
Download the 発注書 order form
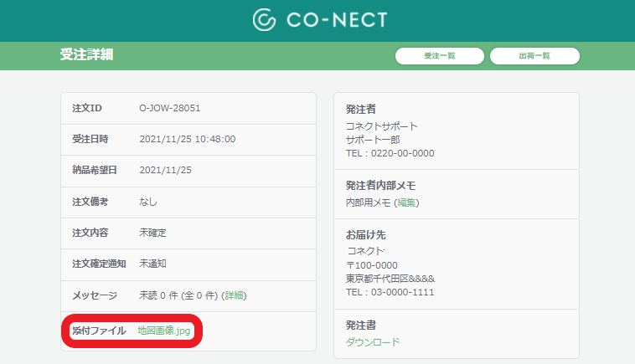pyautogui.click(x=373, y=342)
